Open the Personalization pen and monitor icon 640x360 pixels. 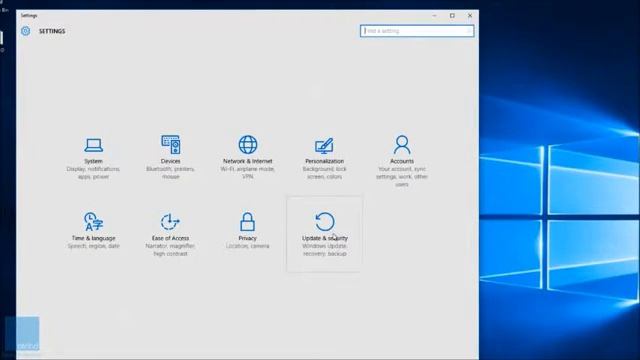pyautogui.click(x=324, y=146)
